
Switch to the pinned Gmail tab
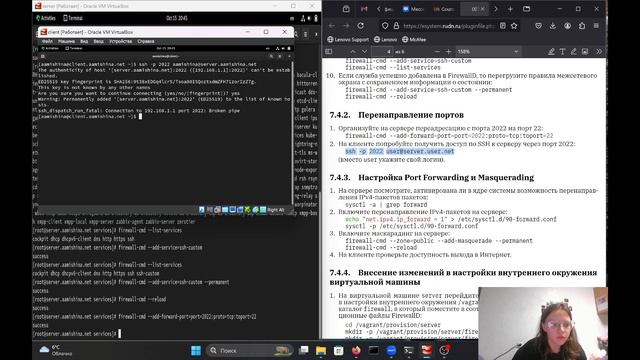pyautogui.click(x=364, y=9)
